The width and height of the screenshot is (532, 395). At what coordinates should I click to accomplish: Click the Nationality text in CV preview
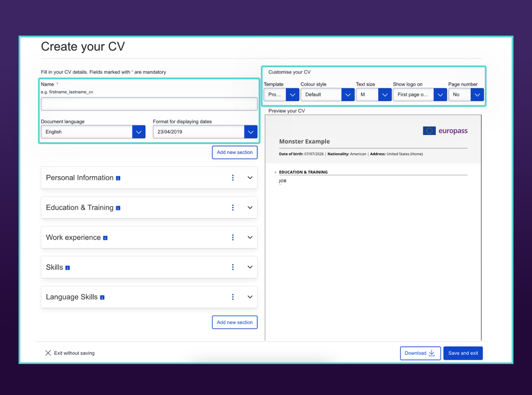point(347,154)
